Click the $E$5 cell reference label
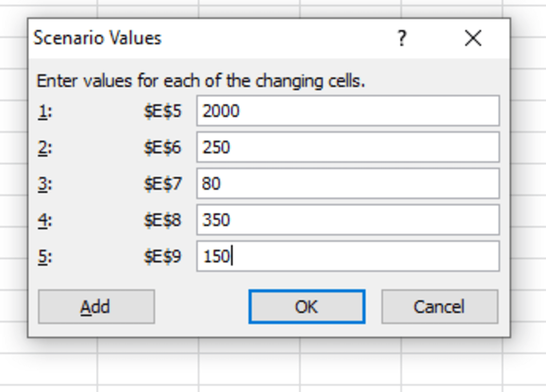This screenshot has width=546, height=392. click(x=162, y=112)
